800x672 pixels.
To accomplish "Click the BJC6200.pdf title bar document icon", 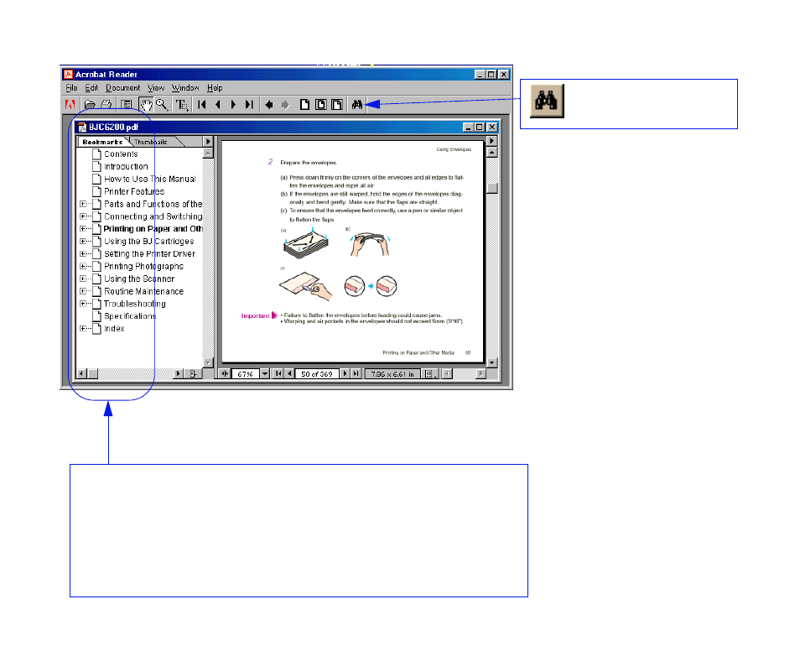I will click(x=81, y=127).
